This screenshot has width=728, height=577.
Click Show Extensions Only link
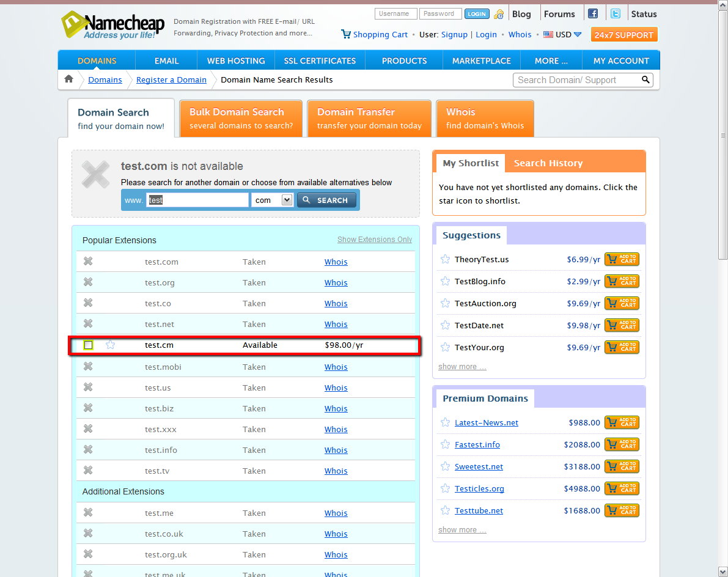point(374,239)
